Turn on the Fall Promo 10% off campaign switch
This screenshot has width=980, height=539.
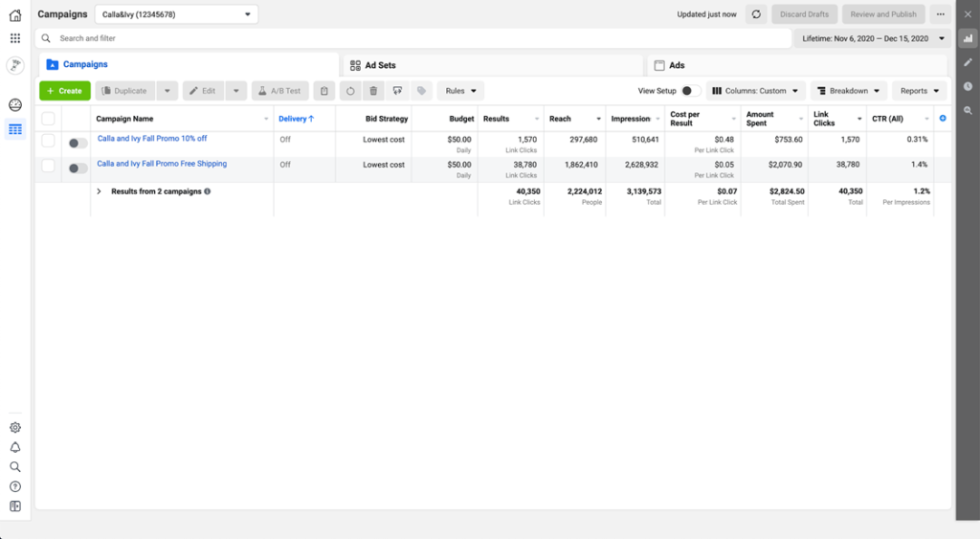(x=78, y=144)
